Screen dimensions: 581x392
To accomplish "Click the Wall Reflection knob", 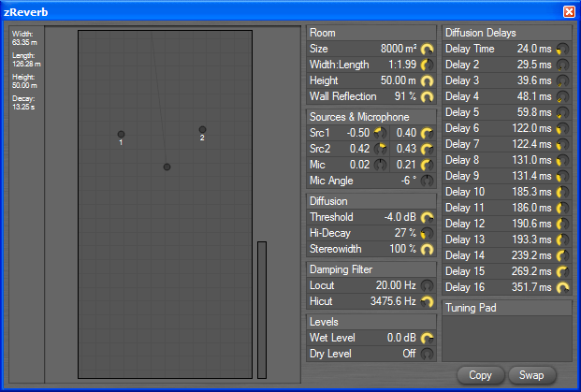I will click(x=428, y=96).
